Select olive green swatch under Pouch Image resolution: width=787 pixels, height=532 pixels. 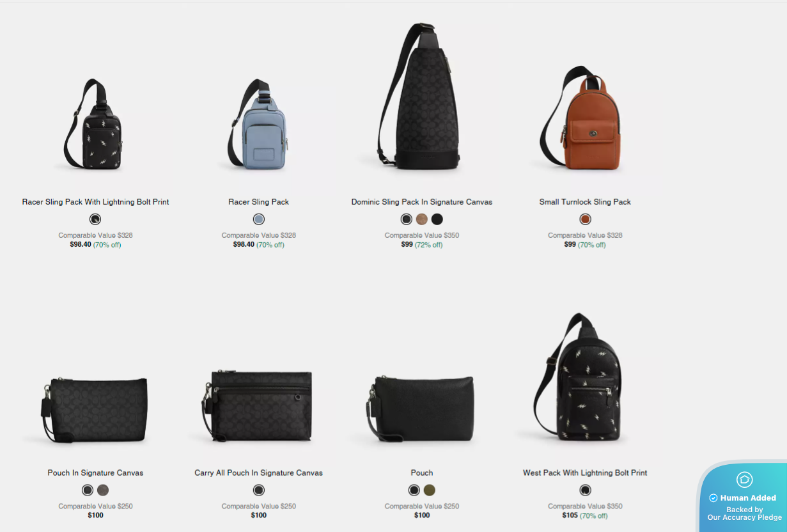(430, 490)
